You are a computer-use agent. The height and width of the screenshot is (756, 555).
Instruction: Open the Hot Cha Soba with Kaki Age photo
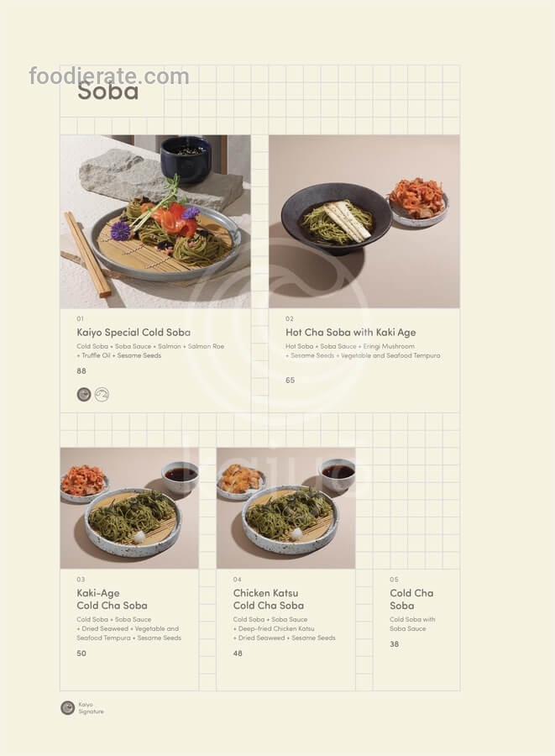tap(364, 221)
